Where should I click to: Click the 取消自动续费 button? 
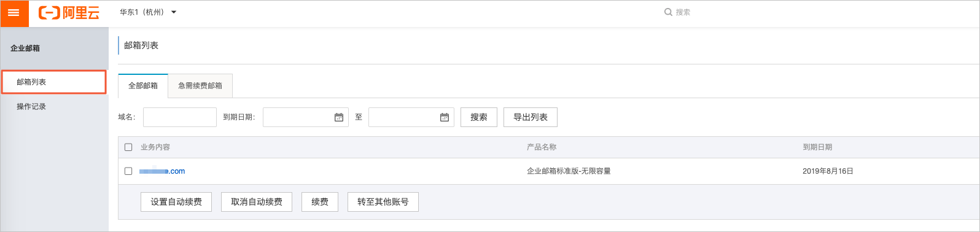click(257, 202)
